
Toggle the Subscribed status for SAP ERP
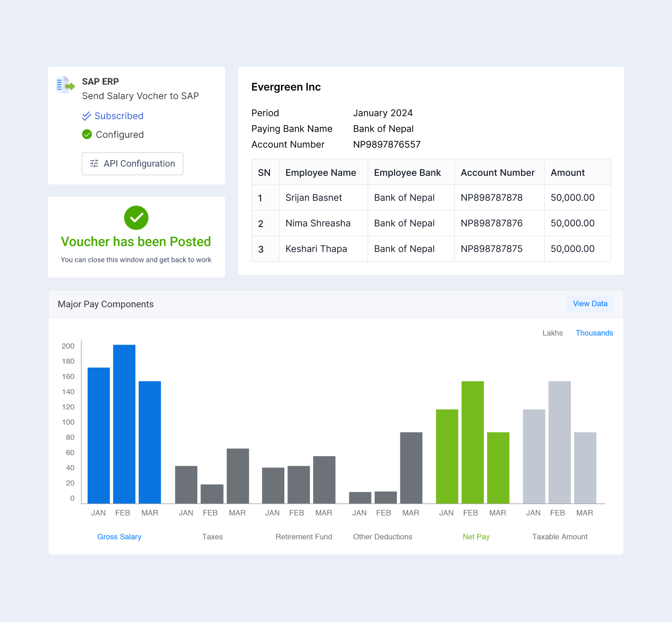point(119,116)
